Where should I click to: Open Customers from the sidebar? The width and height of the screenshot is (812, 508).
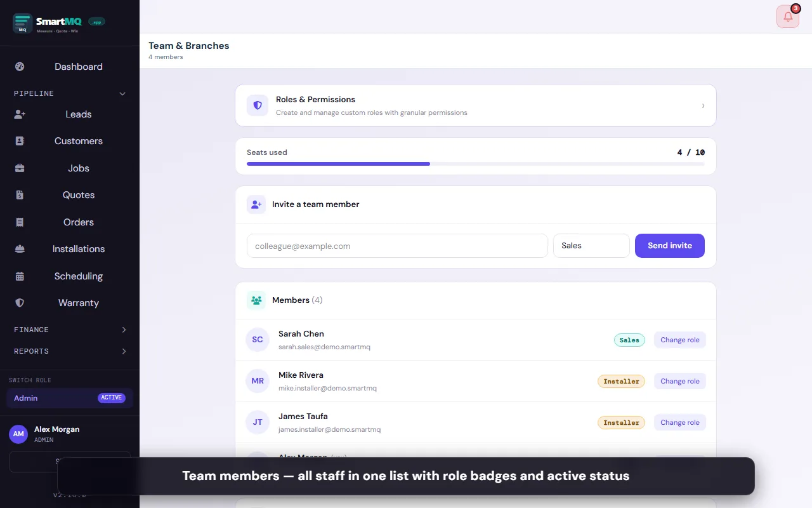click(x=70, y=141)
